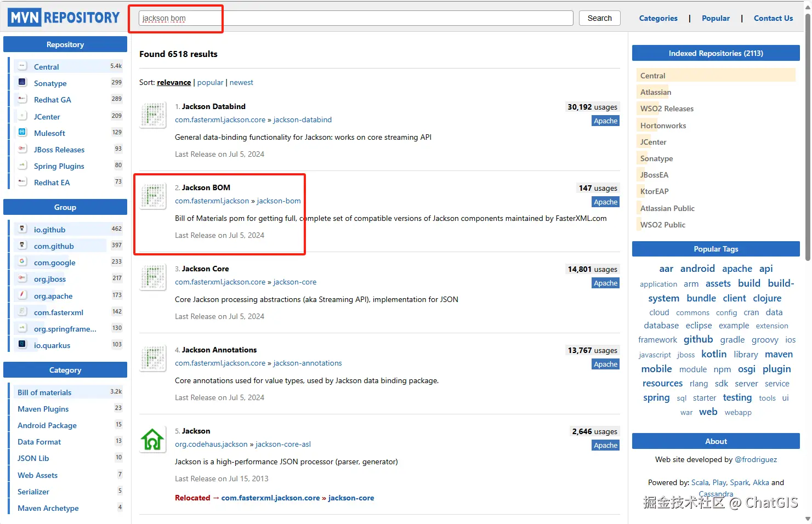Screen dimensions: 812x524
Task: Click the Search button
Action: (600, 18)
